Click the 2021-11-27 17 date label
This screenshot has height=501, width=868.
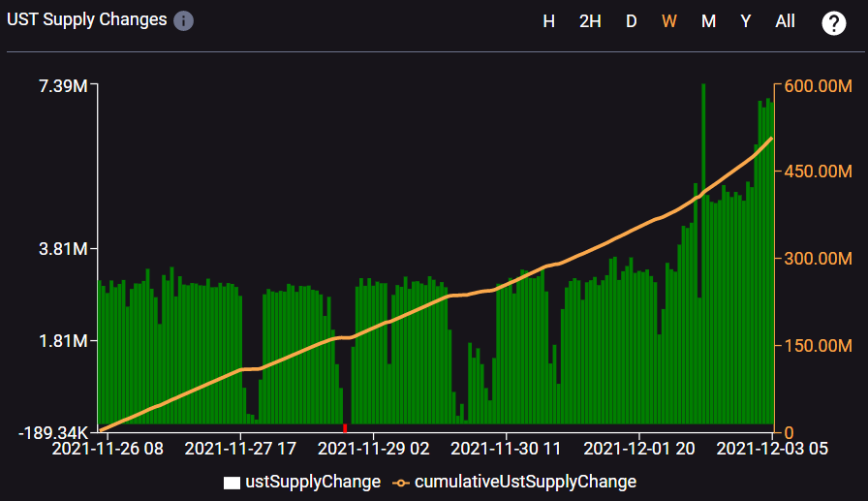point(240,449)
